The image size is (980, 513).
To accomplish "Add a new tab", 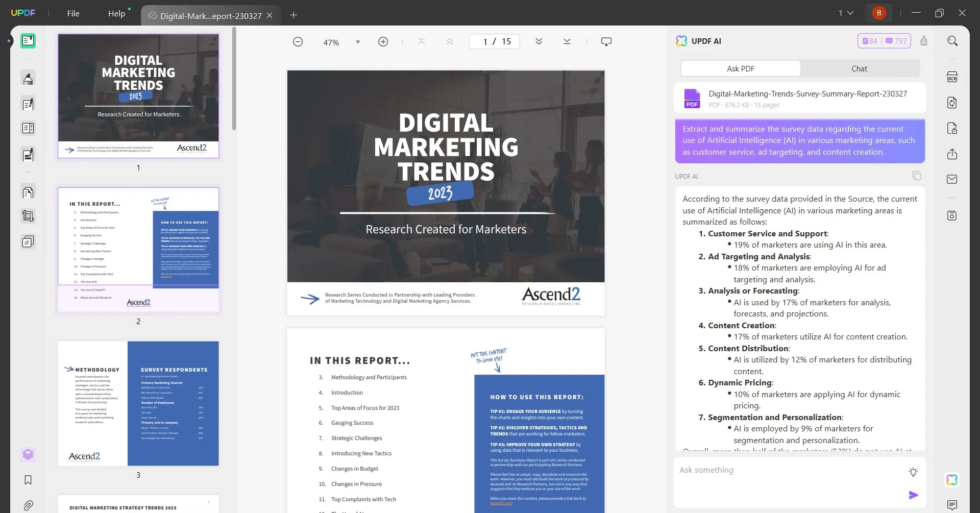I will tap(293, 15).
